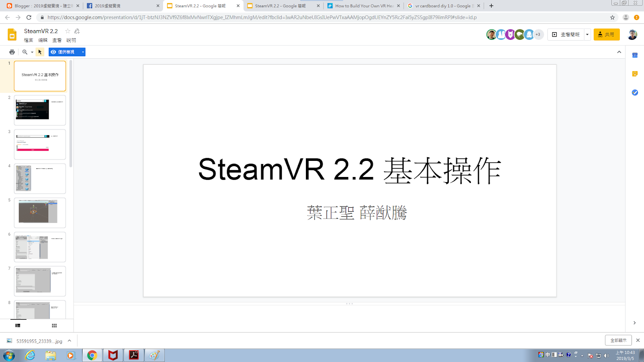Open Internet Explorer from taskbar
The width and height of the screenshot is (644, 362).
point(30,356)
